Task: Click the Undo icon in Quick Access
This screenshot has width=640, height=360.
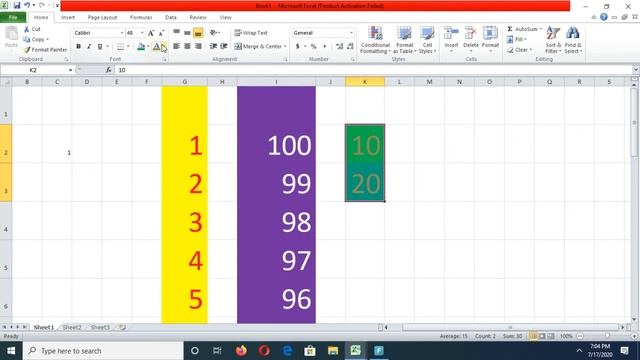Action: (27, 6)
